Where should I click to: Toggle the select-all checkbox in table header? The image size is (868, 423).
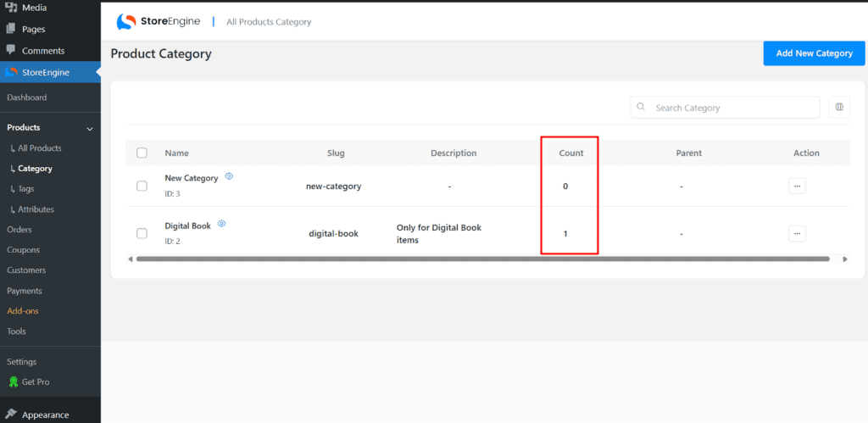coord(142,153)
